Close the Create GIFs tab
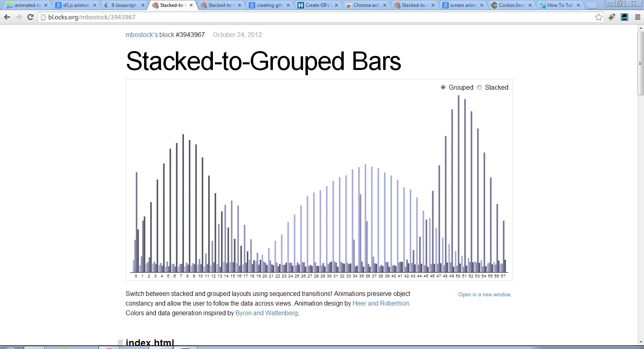The height and width of the screenshot is (349, 644). (x=336, y=5)
